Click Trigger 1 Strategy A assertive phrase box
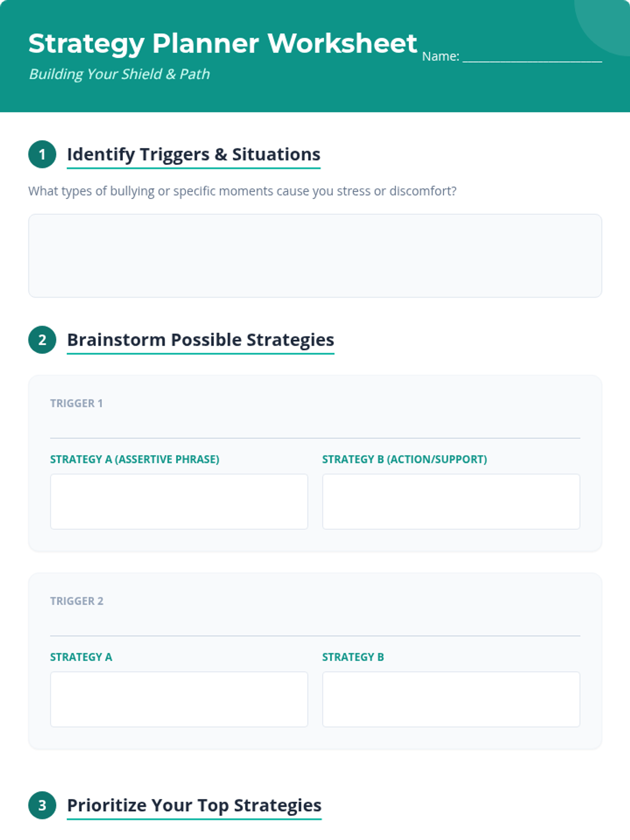This screenshot has width=630, height=840. tap(179, 501)
